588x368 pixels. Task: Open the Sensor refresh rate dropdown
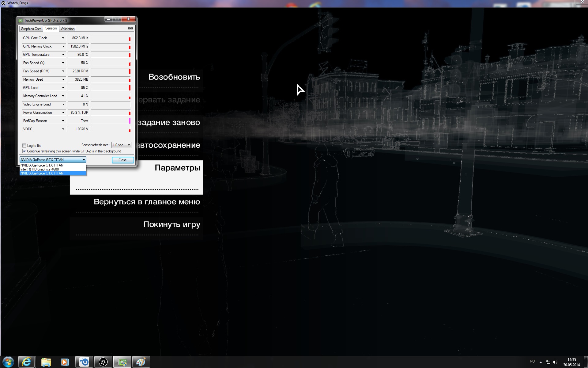coord(122,145)
